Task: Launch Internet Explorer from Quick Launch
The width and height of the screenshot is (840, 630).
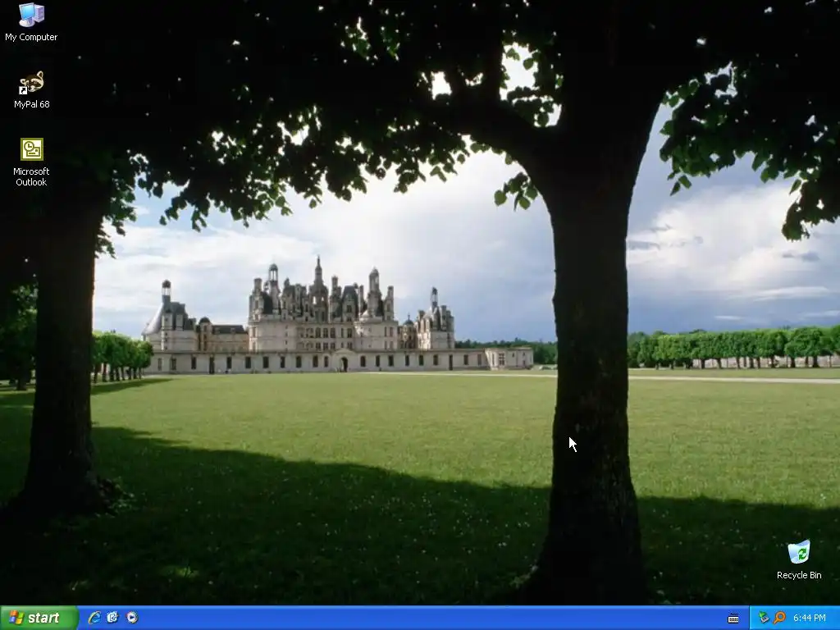Action: pyautogui.click(x=94, y=618)
